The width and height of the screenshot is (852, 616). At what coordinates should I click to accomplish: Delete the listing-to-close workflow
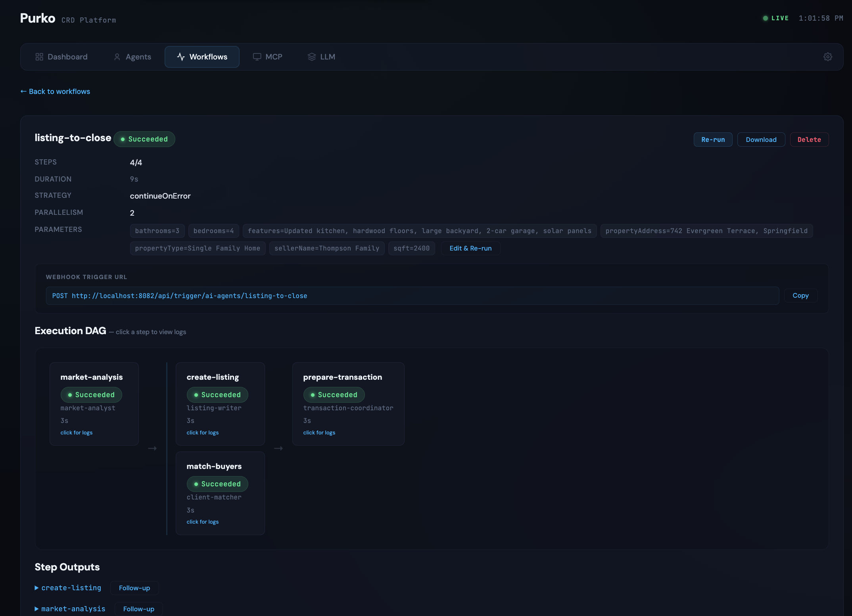coord(809,140)
